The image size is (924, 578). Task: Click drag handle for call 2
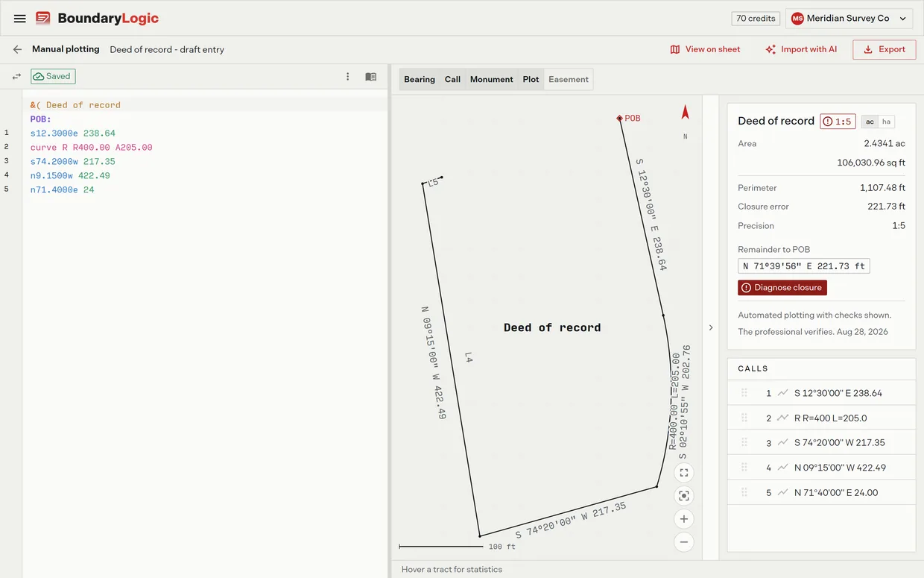744,418
